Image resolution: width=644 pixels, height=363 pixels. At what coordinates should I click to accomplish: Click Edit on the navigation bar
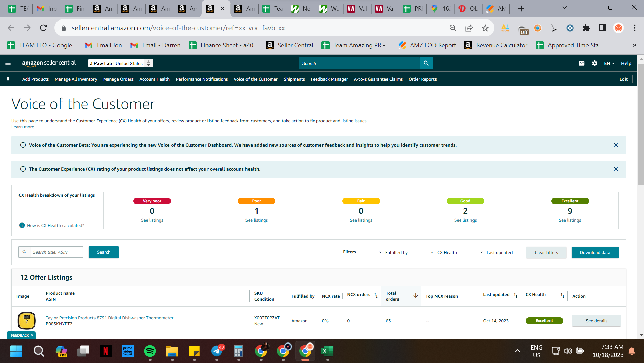(x=623, y=79)
